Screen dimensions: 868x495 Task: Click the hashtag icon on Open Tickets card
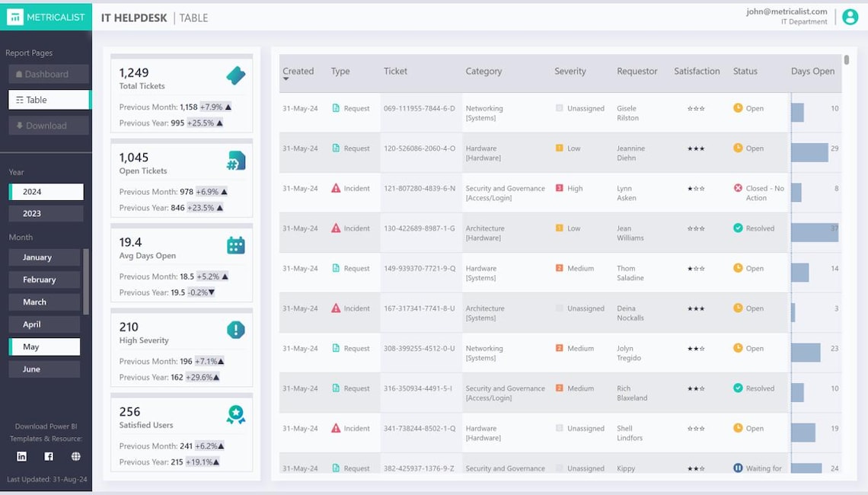pyautogui.click(x=235, y=161)
